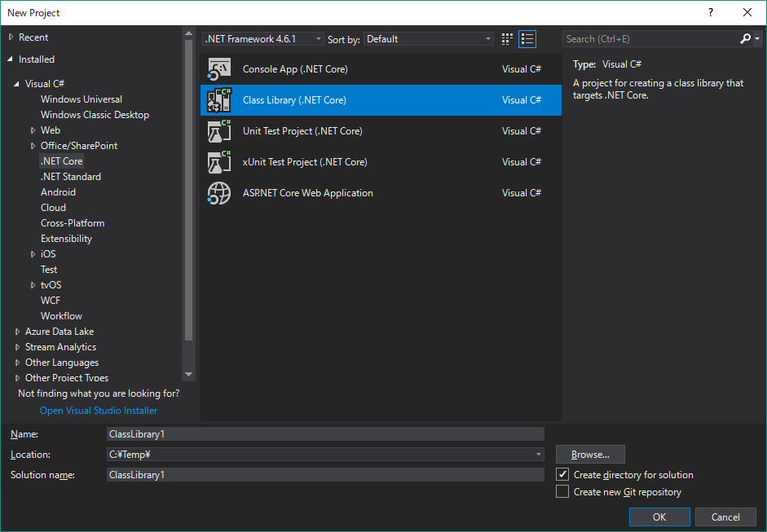Screen dimensions: 767x532
Task: Expand the Other Languages node
Action: (x=17, y=363)
